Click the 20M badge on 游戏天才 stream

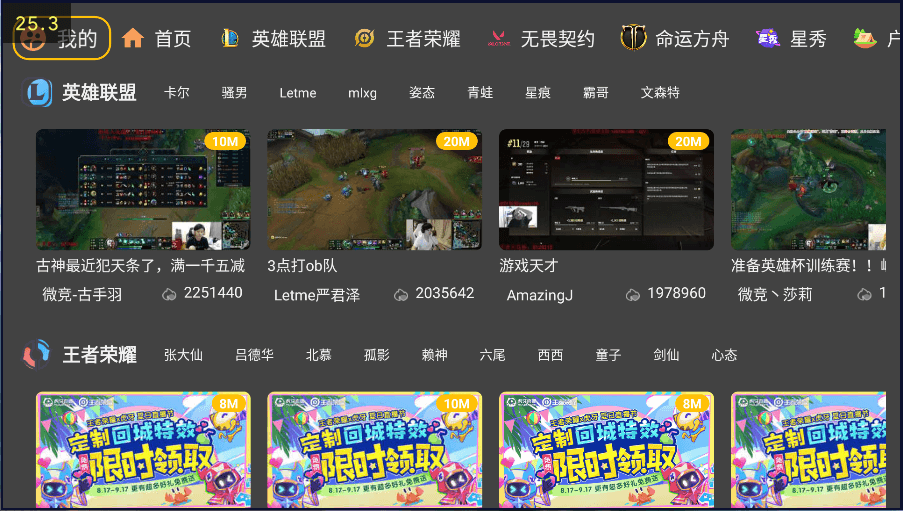(x=688, y=141)
